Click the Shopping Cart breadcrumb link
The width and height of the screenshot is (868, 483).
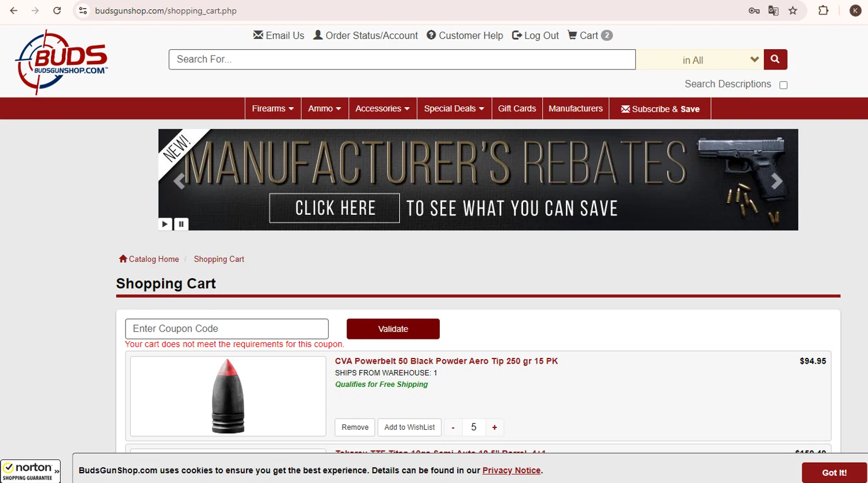tap(219, 259)
